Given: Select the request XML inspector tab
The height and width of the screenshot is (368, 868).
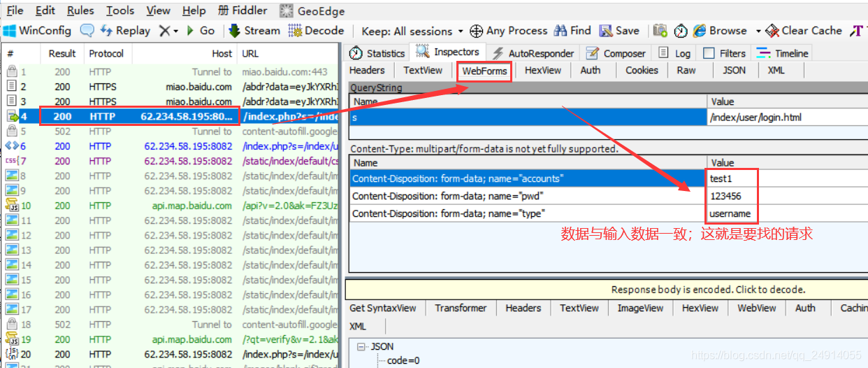Looking at the screenshot, I should (776, 70).
